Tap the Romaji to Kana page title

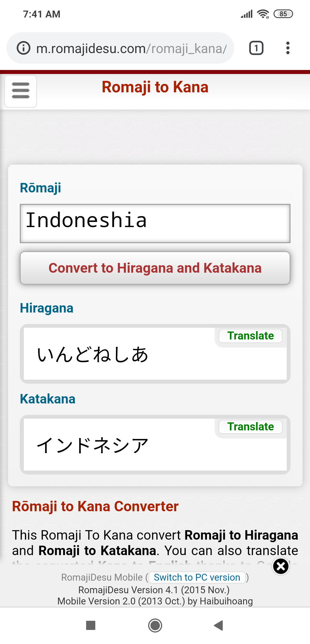click(x=155, y=87)
